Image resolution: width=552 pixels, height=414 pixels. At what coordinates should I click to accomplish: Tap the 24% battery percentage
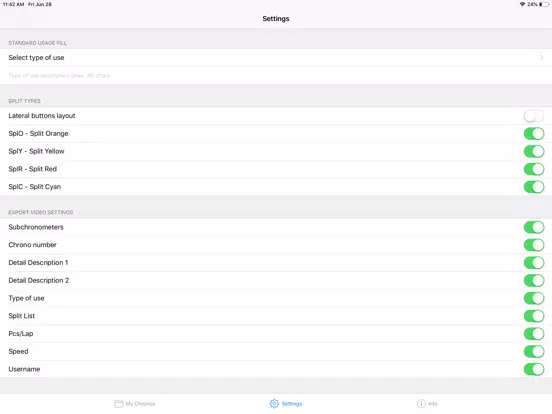(x=532, y=4)
